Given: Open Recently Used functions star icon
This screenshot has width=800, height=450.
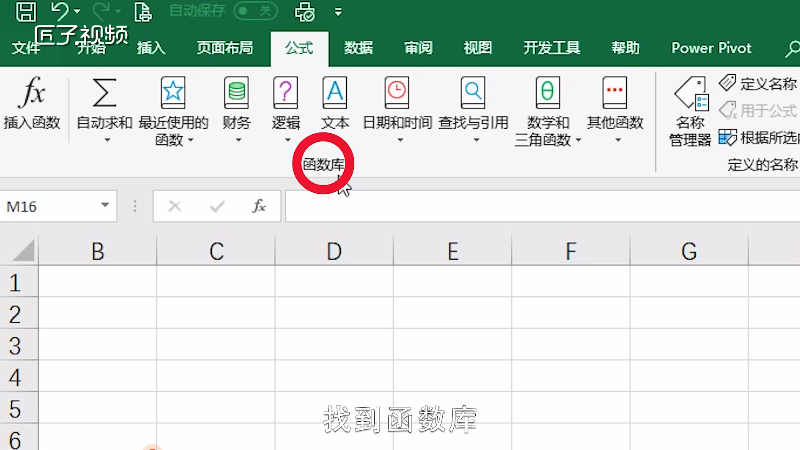Looking at the screenshot, I should [173, 95].
